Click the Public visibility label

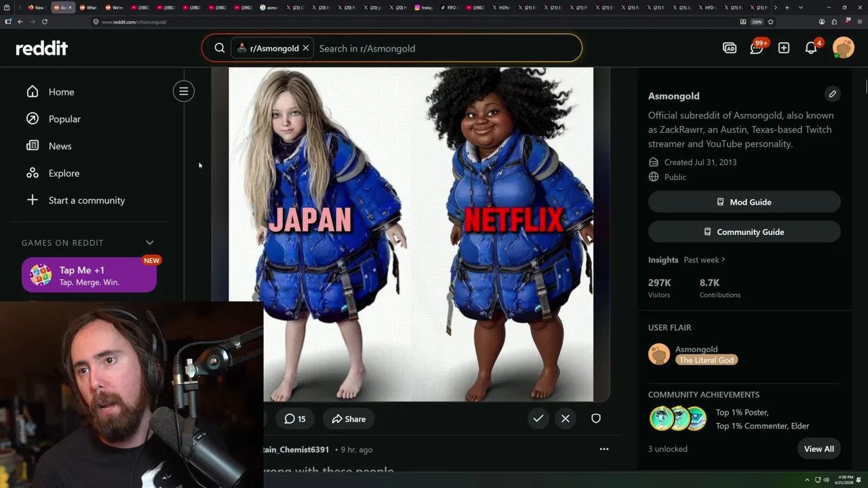click(675, 177)
